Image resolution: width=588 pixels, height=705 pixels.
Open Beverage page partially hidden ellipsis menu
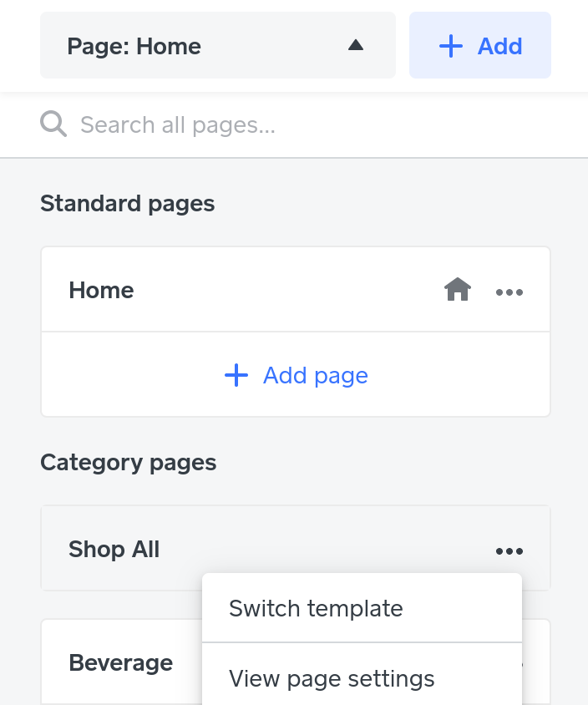click(522, 665)
